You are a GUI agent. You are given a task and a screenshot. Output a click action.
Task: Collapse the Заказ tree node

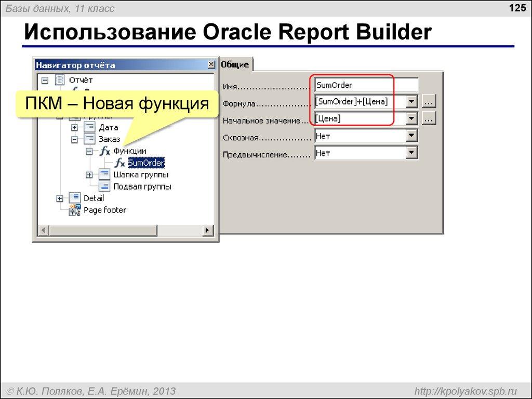[74, 139]
